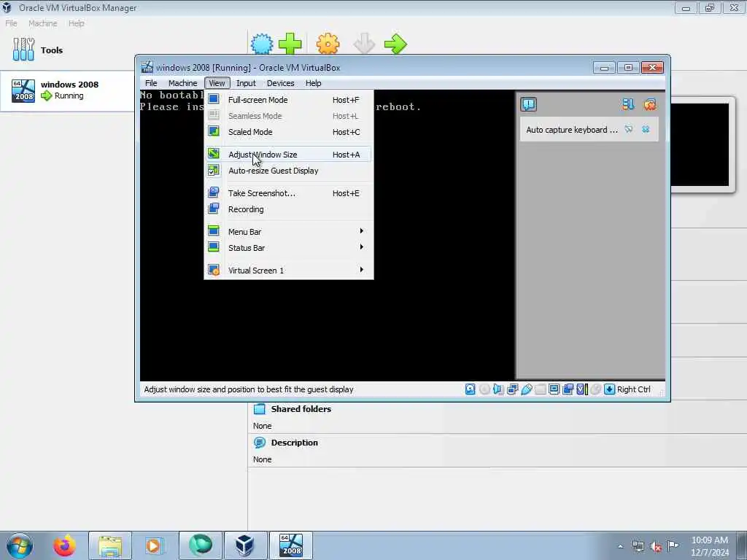Expand the Menu Bar submenu
747x560 pixels.
(x=289, y=232)
